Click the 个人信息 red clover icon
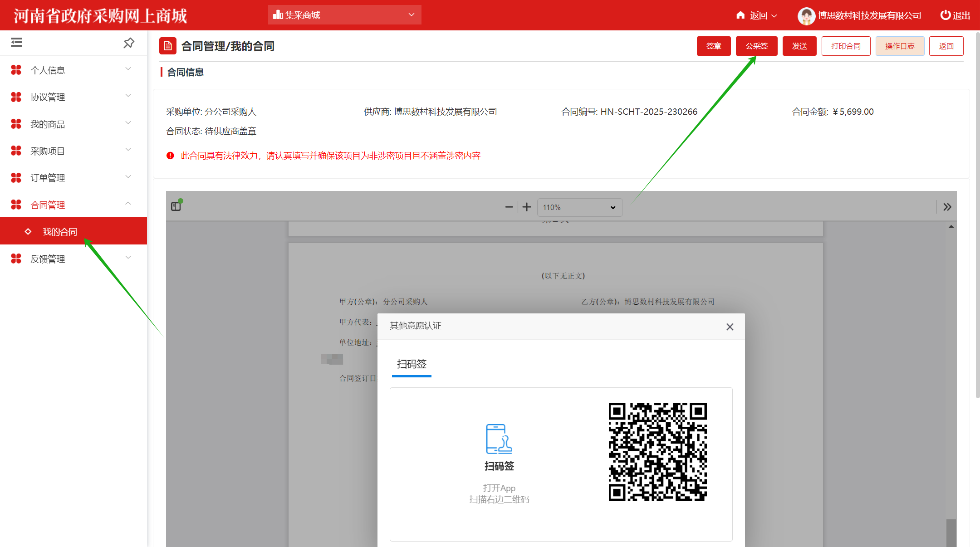 [16, 70]
